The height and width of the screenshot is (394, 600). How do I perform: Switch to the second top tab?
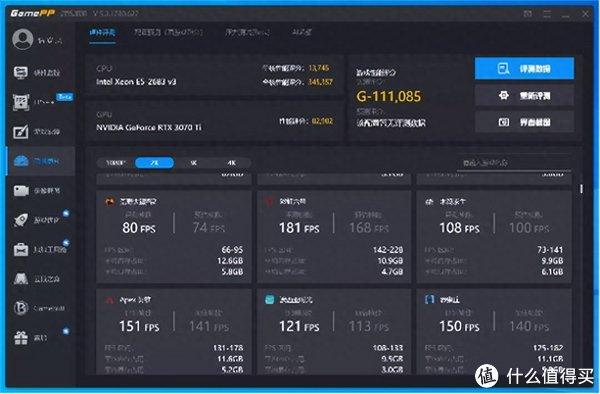coord(168,33)
